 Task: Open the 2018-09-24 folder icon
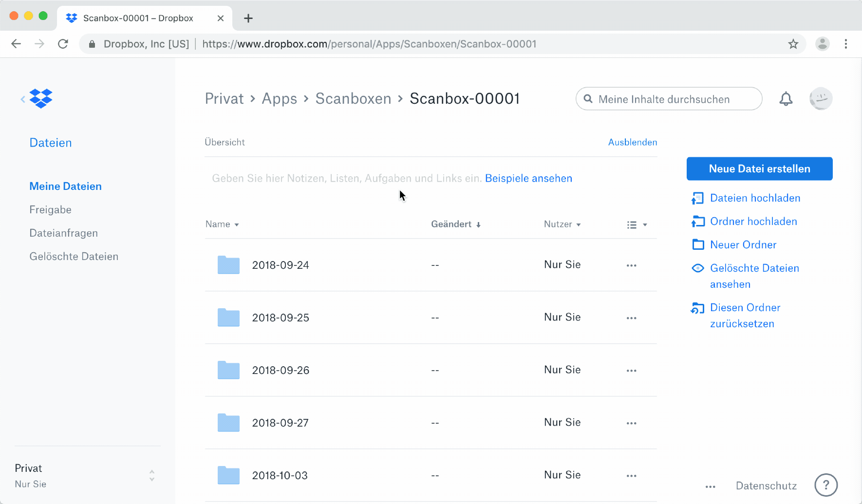click(x=228, y=265)
